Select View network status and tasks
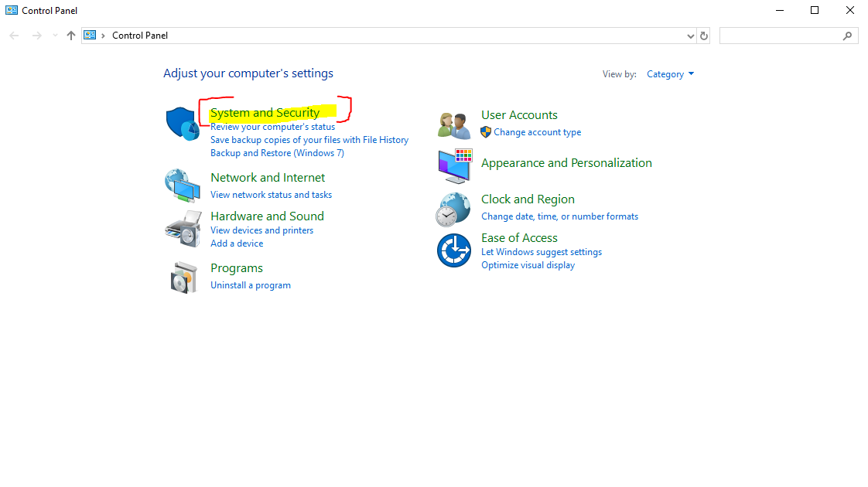This screenshot has height=487, width=868. pyautogui.click(x=271, y=195)
